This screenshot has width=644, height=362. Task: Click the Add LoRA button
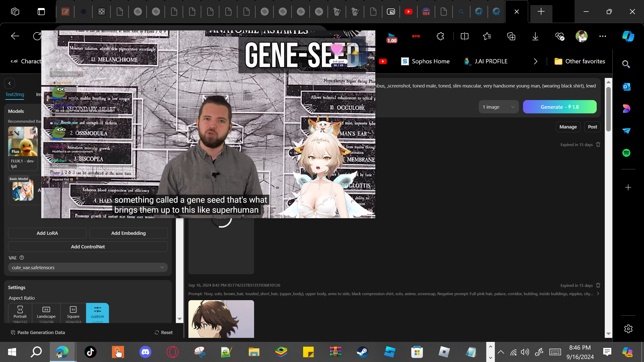(47, 233)
